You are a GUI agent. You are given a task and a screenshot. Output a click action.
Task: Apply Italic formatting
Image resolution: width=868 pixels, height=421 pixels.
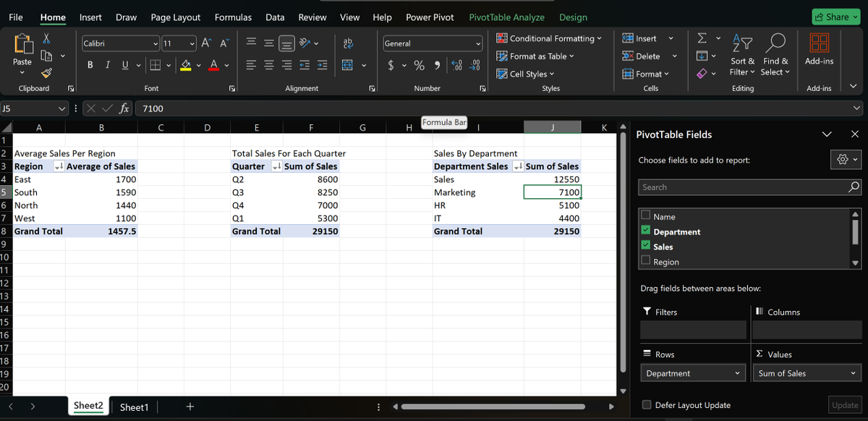click(108, 65)
